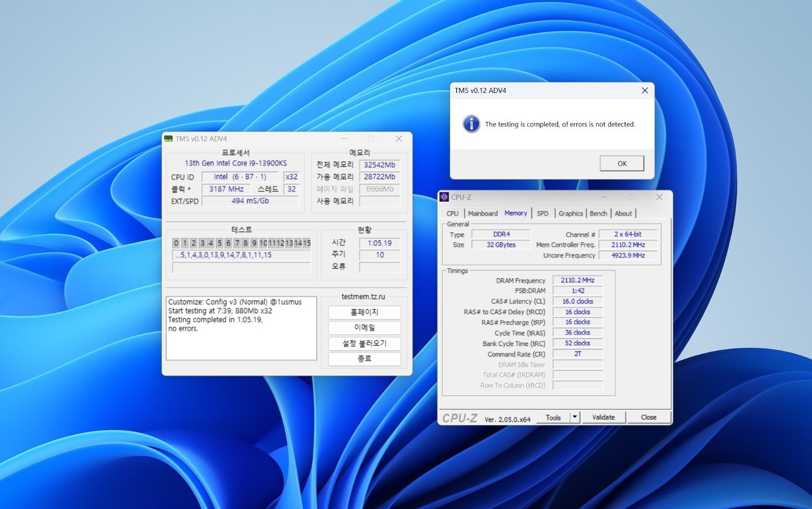Open the CPU tab in CPU-Z
The height and width of the screenshot is (509, 812).
pyautogui.click(x=452, y=213)
